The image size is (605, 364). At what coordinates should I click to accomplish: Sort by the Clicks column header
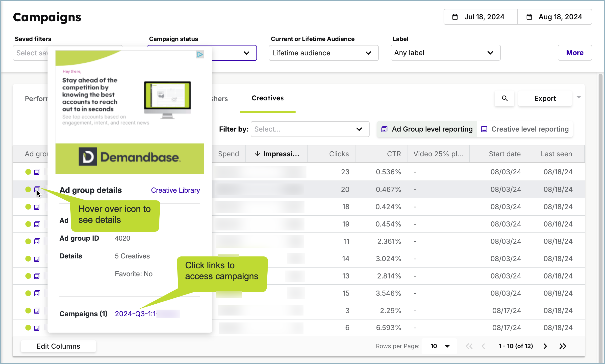pos(331,154)
